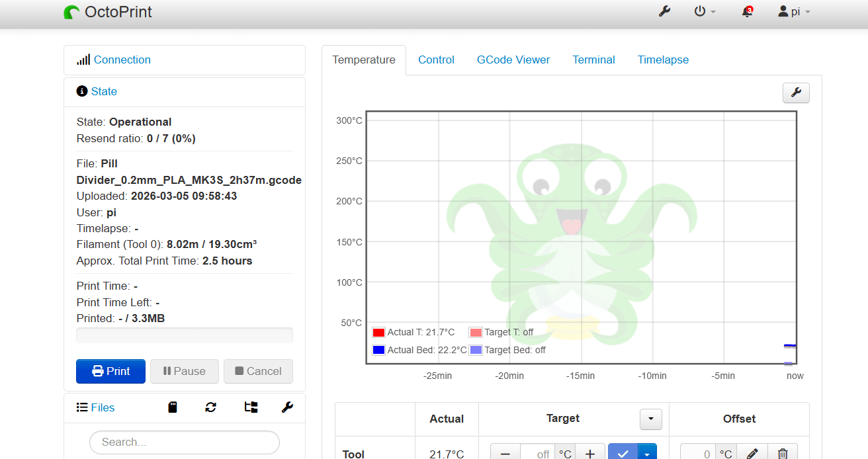Increase tool target temperature with plus stepper

click(589, 453)
